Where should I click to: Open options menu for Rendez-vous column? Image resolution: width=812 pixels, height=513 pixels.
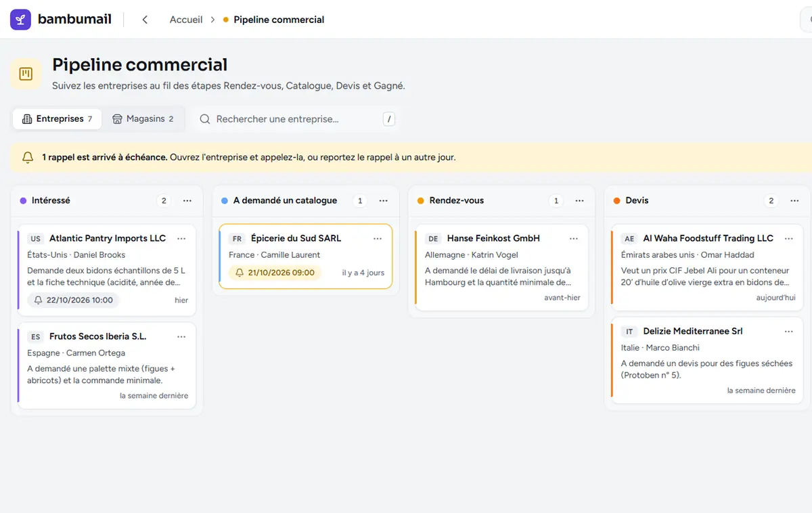[x=580, y=201]
